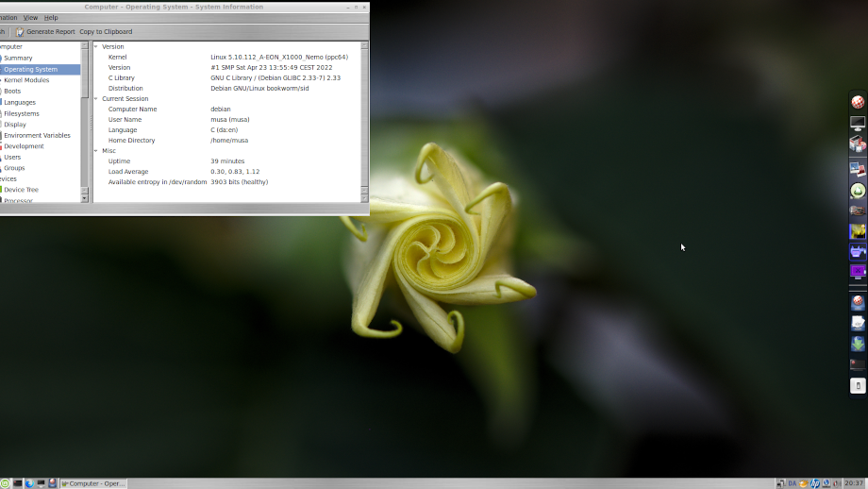Click the red-white ball icon at dock top
The image size is (868, 489).
click(858, 102)
